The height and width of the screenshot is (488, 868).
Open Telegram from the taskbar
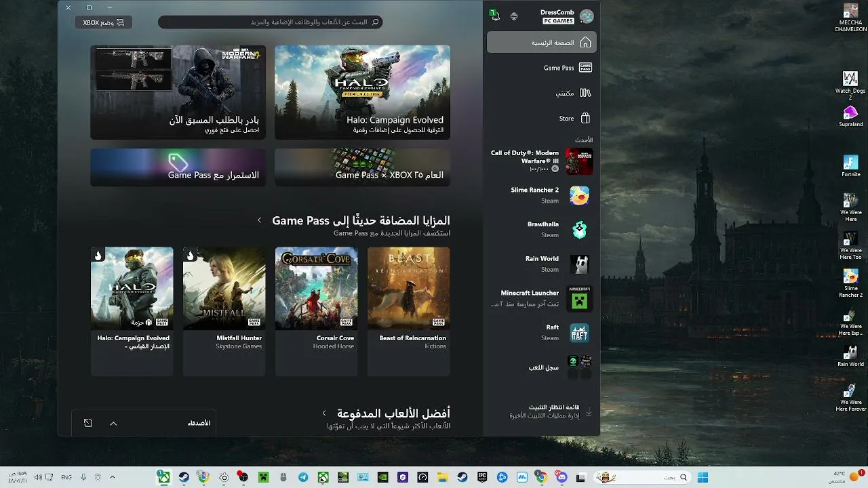coord(303,477)
